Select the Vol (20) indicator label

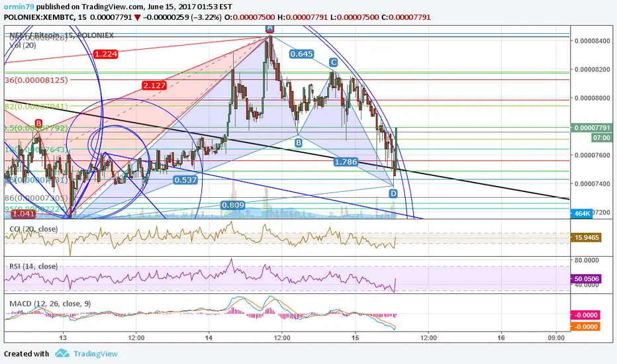(23, 45)
